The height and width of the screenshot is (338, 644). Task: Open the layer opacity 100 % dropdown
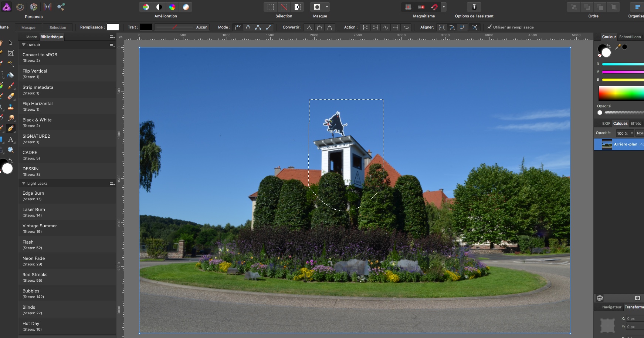click(x=625, y=133)
